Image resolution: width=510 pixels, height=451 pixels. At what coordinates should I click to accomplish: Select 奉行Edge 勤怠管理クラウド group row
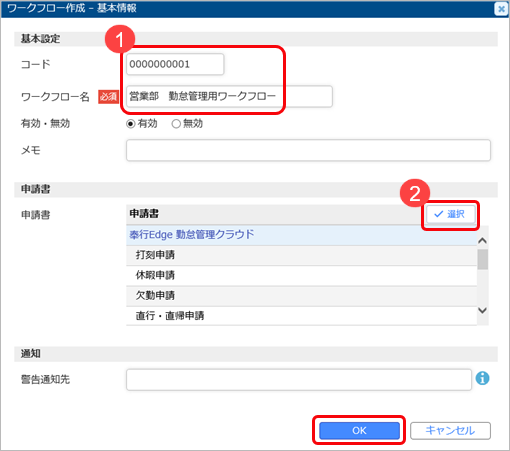[302, 235]
